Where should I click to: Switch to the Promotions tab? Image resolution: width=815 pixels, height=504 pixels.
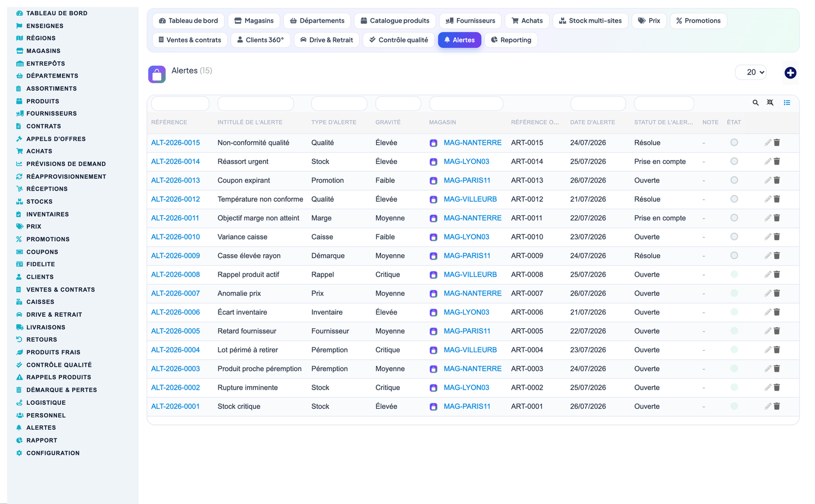(698, 21)
